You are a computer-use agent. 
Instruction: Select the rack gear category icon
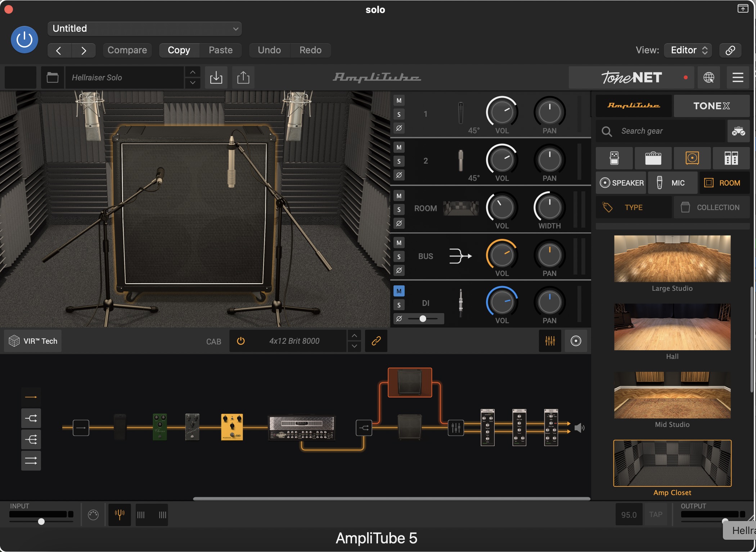coord(731,158)
